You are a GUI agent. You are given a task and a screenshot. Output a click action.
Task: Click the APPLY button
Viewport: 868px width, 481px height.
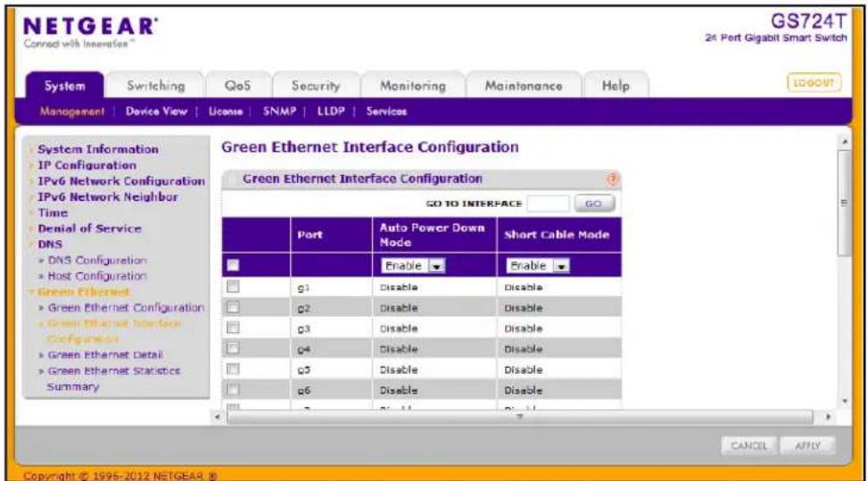(x=807, y=445)
